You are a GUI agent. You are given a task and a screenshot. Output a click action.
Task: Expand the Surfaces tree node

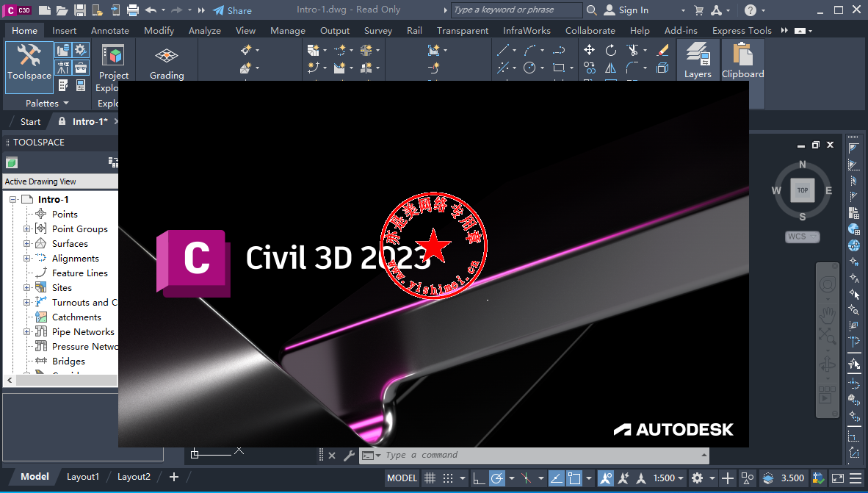click(x=26, y=243)
